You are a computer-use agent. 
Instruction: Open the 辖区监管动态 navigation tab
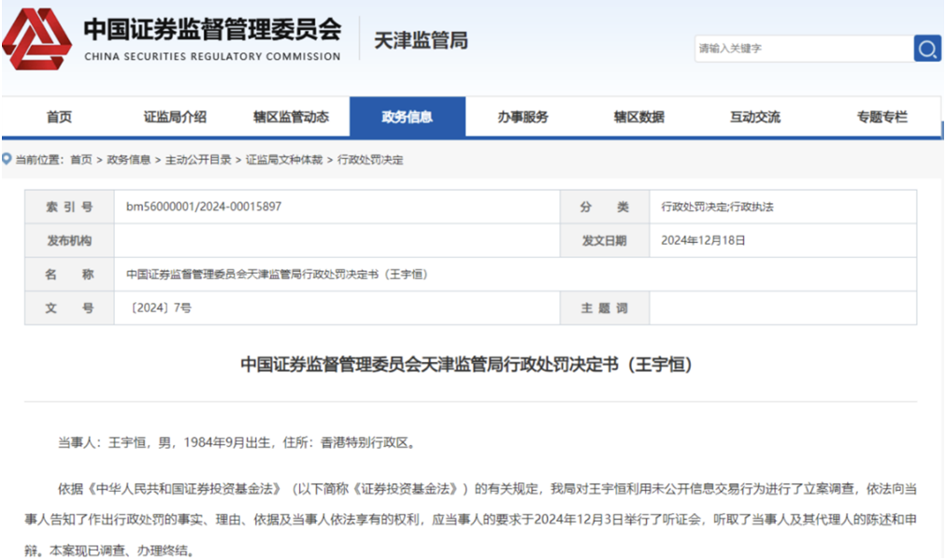coord(292,117)
